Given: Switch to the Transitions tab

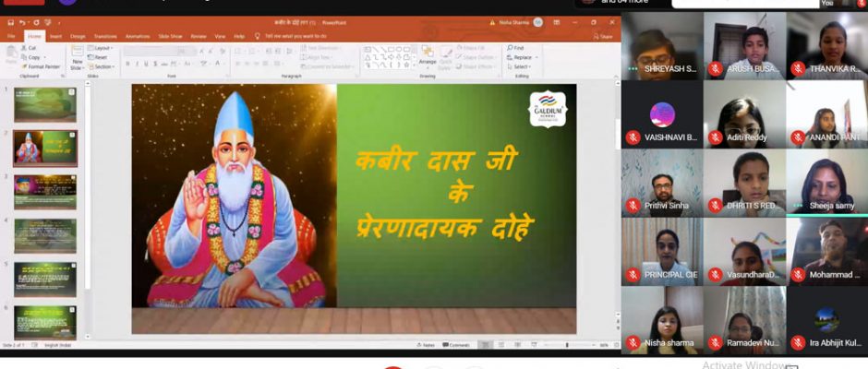Looking at the screenshot, I should pos(105,36).
